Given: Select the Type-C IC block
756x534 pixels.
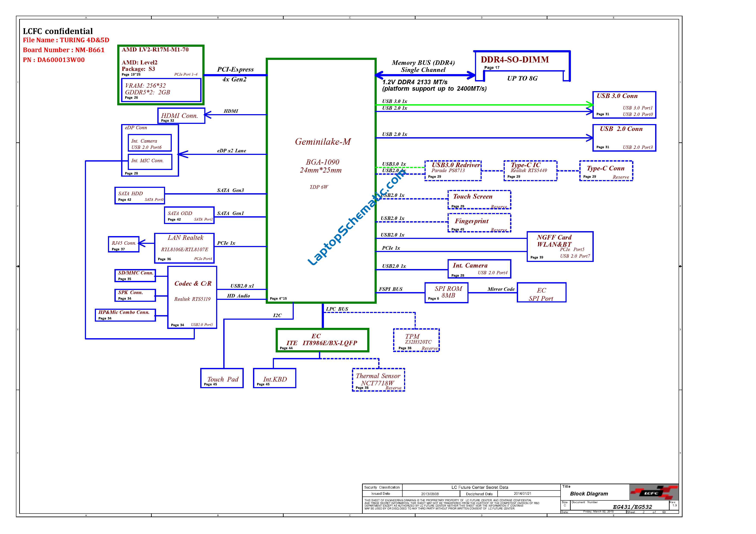Looking at the screenshot, I should tap(530, 171).
